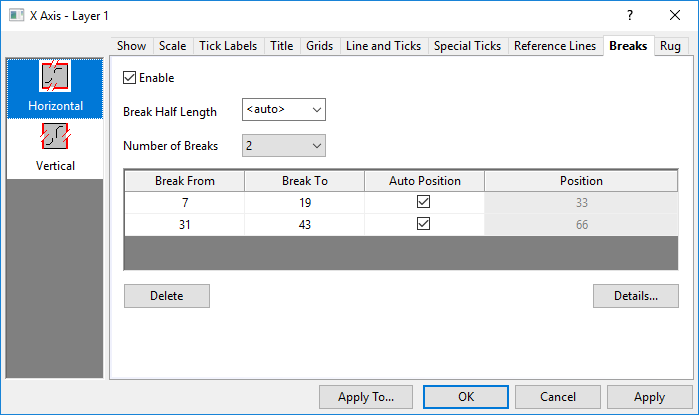Viewport: 699px width, 415px height.
Task: Select the Horizontal axis break icon
Action: pos(54,79)
